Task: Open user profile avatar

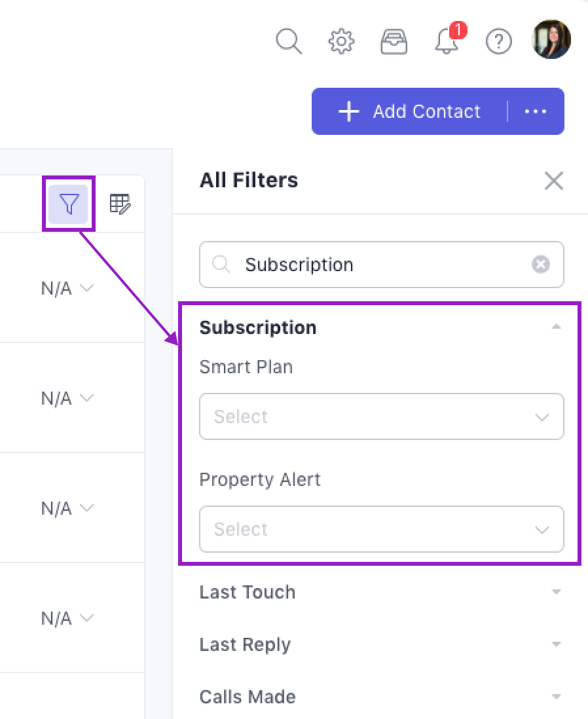Action: point(552,39)
